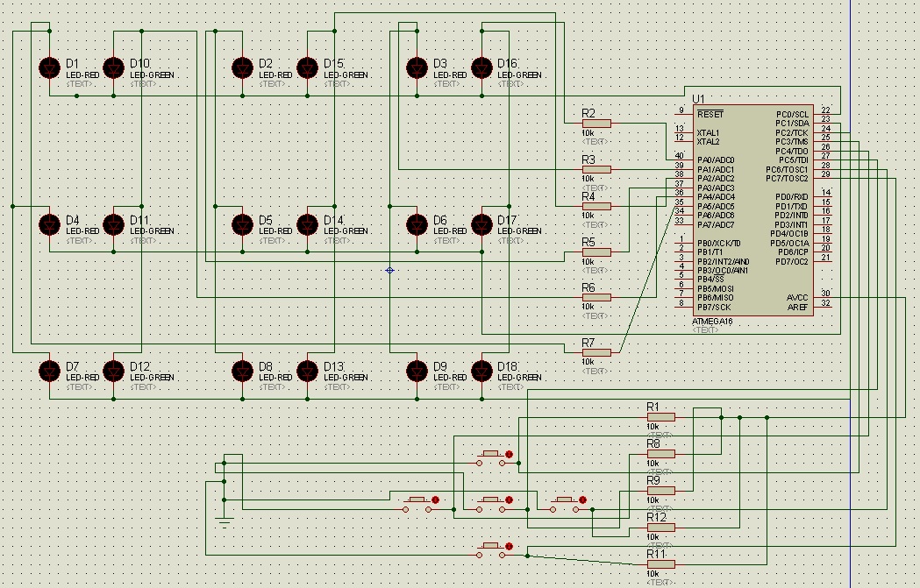Click the AVCC pin label
The image size is (920, 588).
(797, 298)
